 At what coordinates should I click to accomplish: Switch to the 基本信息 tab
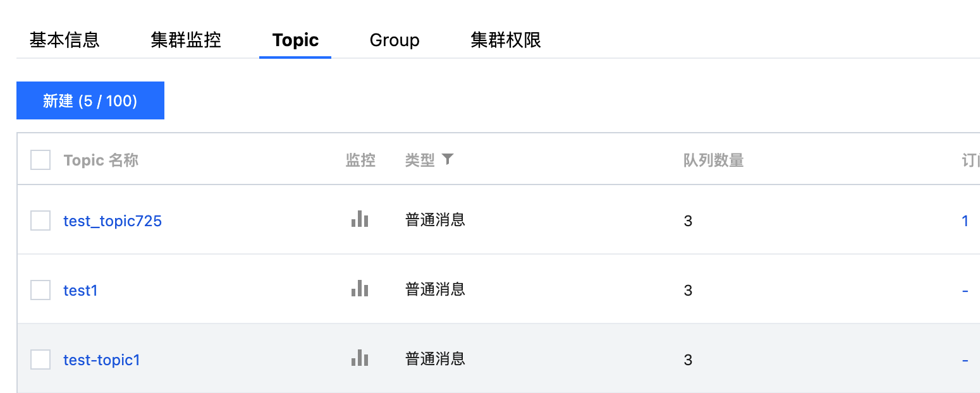pyautogui.click(x=63, y=40)
